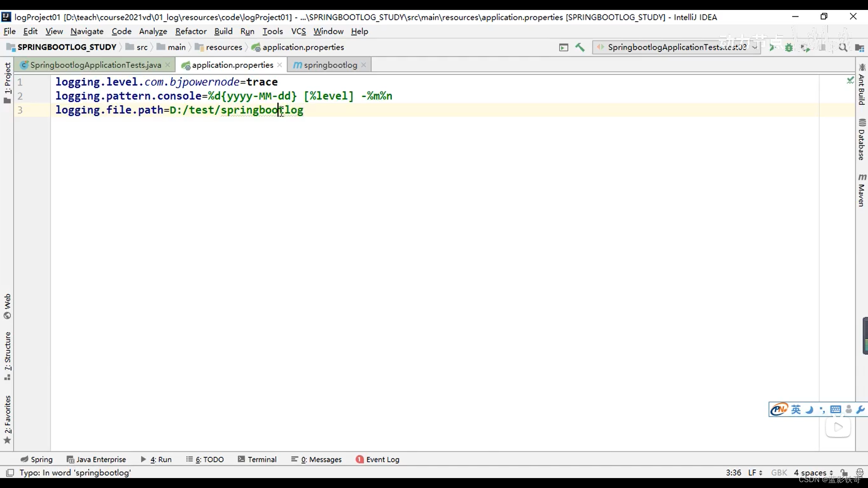This screenshot has width=868, height=488.
Task: Click the inspector face icon in status bar
Action: 859,473
